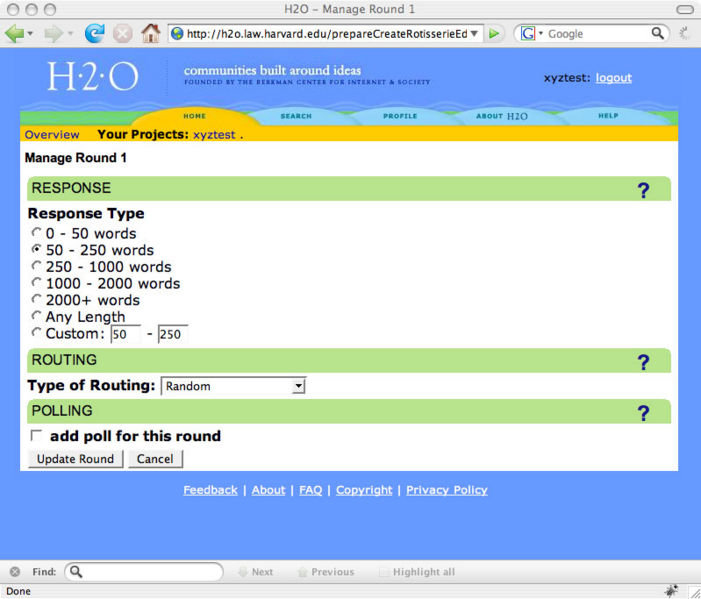Open the Profile tab
This screenshot has height=599, width=701.
(x=400, y=116)
